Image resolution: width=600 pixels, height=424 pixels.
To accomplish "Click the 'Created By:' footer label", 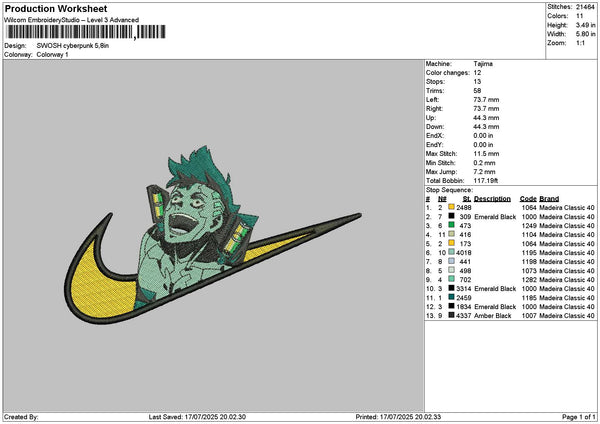I will coord(21,417).
